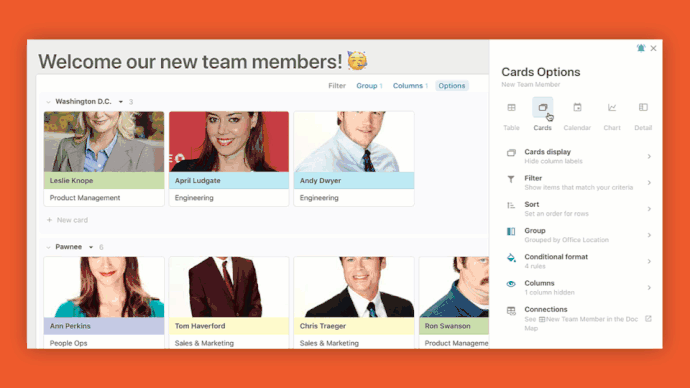Viewport: 690px width, 388px height.
Task: Open Connections doc map link icon
Action: point(648,318)
